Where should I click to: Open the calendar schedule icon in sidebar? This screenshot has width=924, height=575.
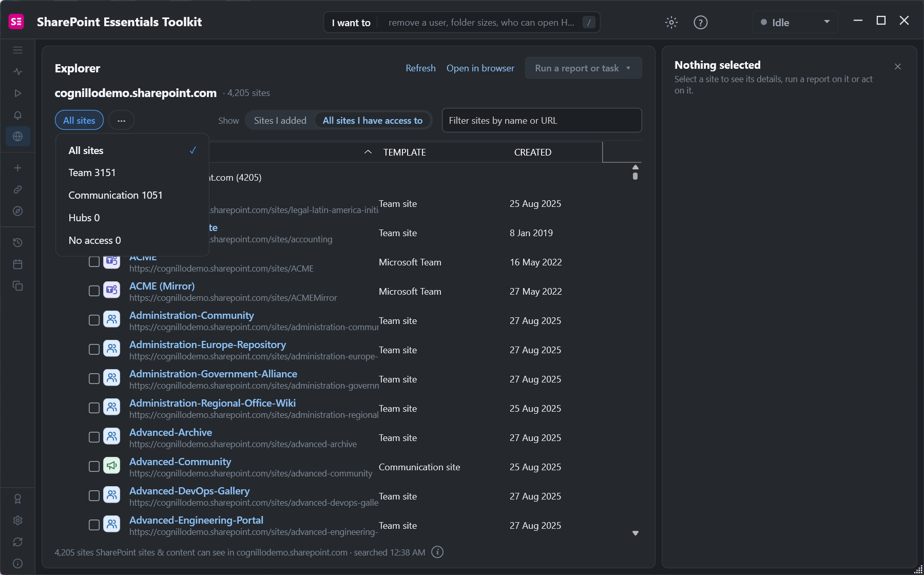coord(17,264)
